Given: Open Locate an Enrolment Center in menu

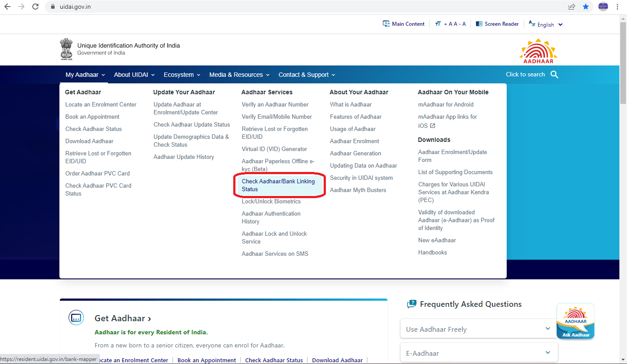Looking at the screenshot, I should [x=101, y=105].
